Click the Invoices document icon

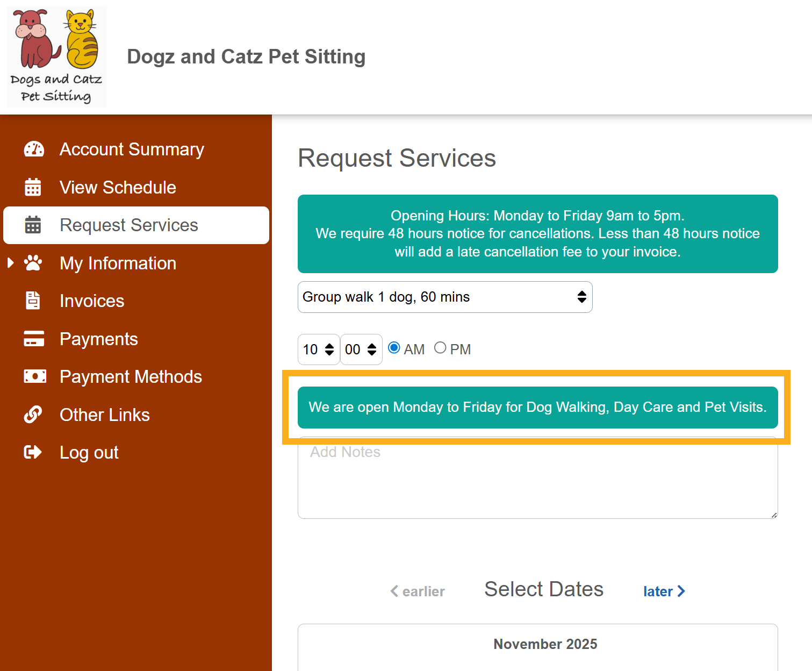(x=33, y=301)
